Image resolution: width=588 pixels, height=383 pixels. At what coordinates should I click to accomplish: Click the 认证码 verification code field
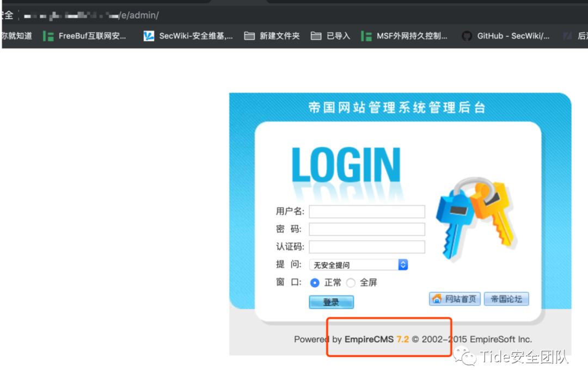pos(367,246)
